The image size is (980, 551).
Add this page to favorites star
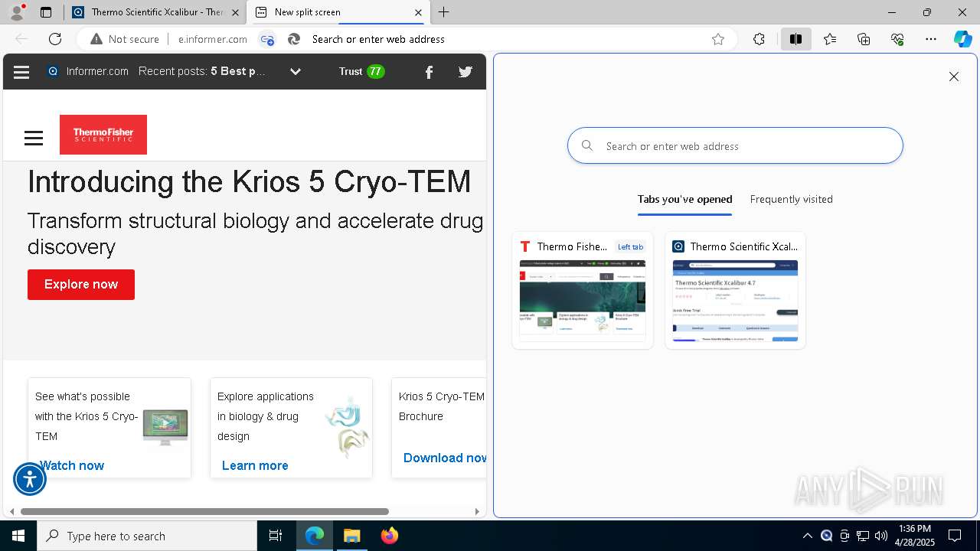point(718,39)
